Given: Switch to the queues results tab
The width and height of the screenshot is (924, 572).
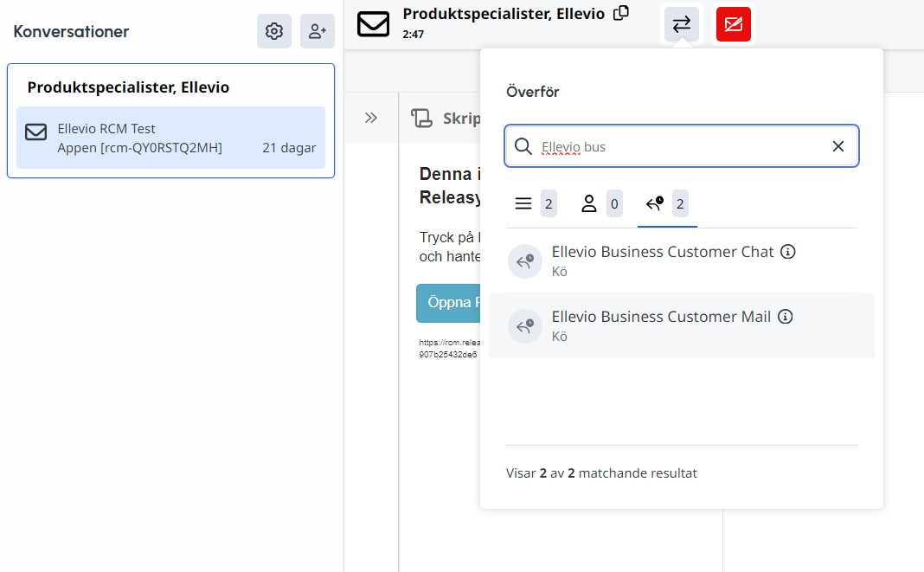Looking at the screenshot, I should point(667,204).
